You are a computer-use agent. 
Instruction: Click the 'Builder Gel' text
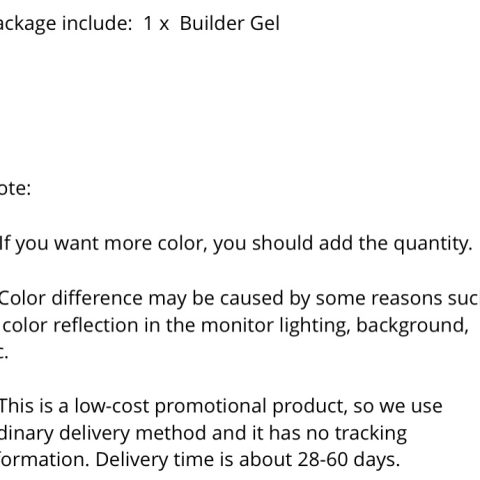pyautogui.click(x=230, y=24)
